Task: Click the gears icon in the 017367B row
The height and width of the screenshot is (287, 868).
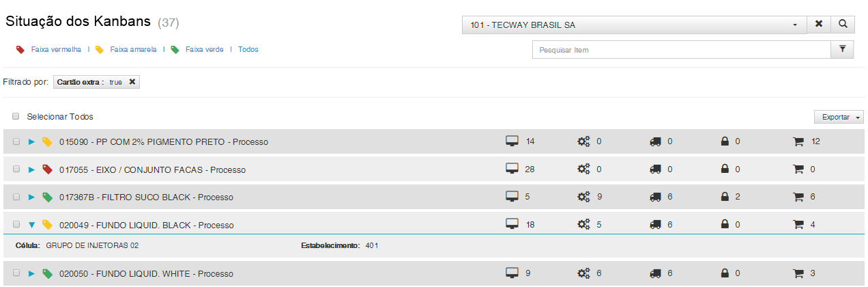Action: coord(583,197)
